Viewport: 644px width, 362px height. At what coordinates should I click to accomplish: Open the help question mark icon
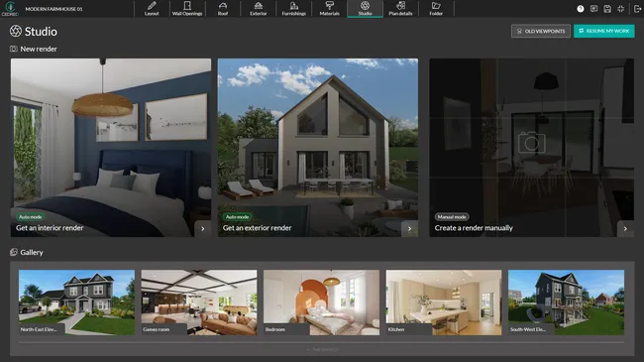point(581,9)
